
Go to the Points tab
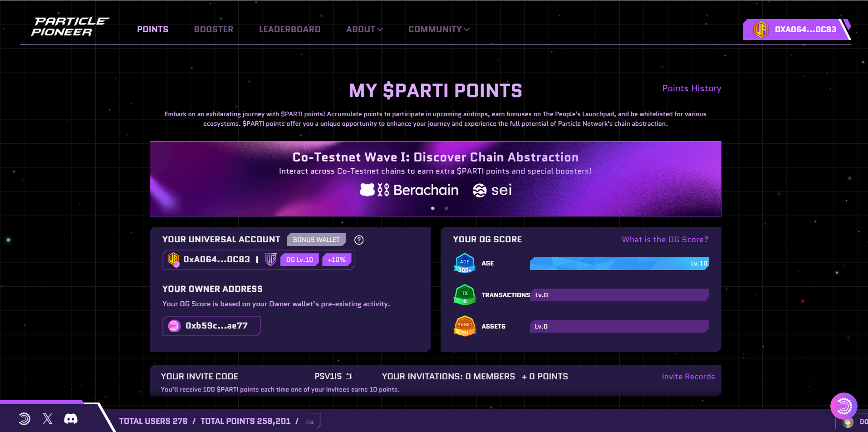pos(153,29)
